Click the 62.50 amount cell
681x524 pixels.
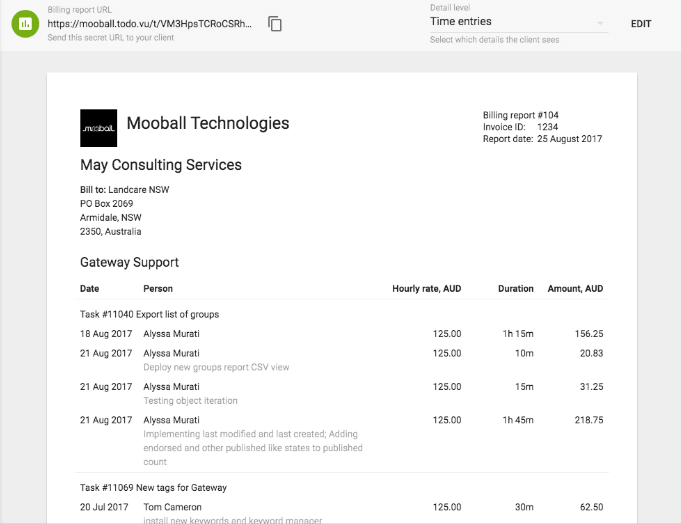coord(592,507)
